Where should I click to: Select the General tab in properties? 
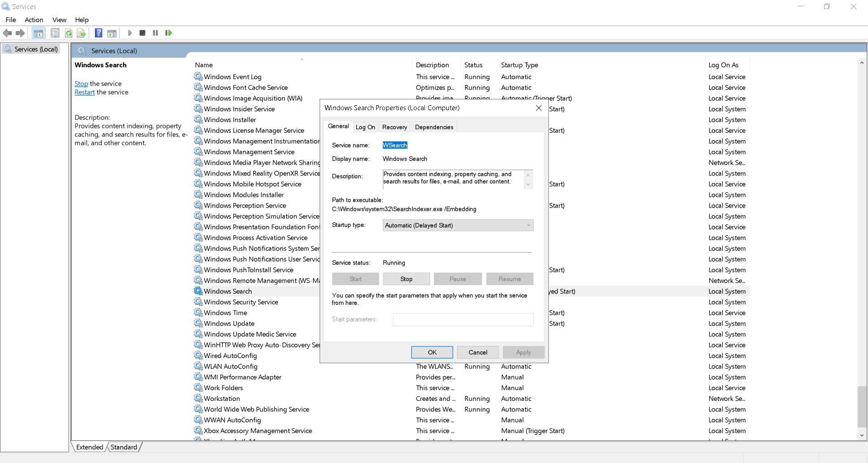[x=338, y=126]
